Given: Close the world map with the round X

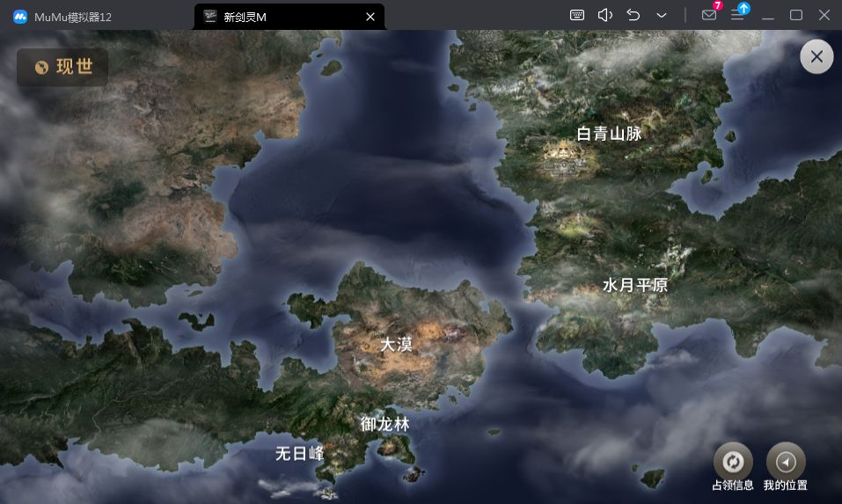Looking at the screenshot, I should click(x=816, y=57).
